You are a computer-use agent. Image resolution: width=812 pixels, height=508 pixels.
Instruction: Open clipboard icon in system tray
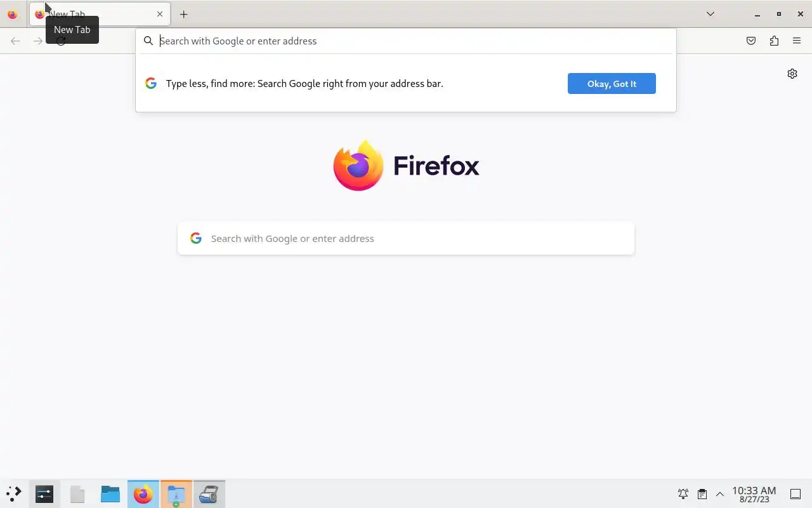[x=702, y=493]
